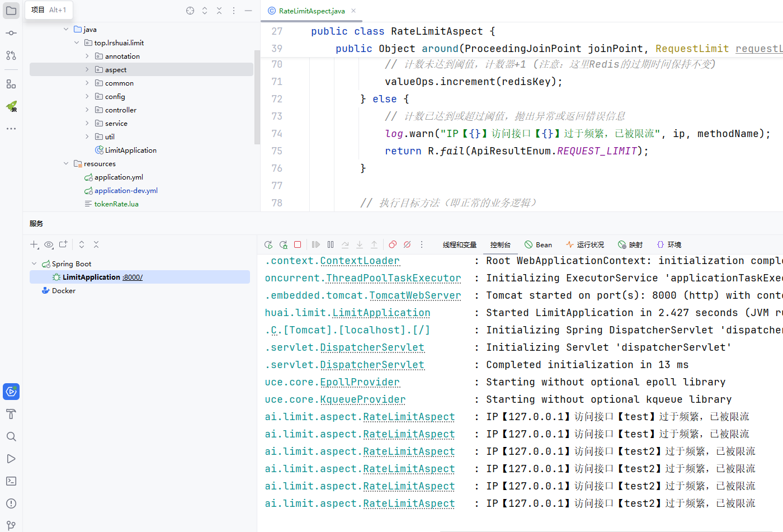783x532 pixels.
Task: Click the rerun service icon
Action: point(268,244)
